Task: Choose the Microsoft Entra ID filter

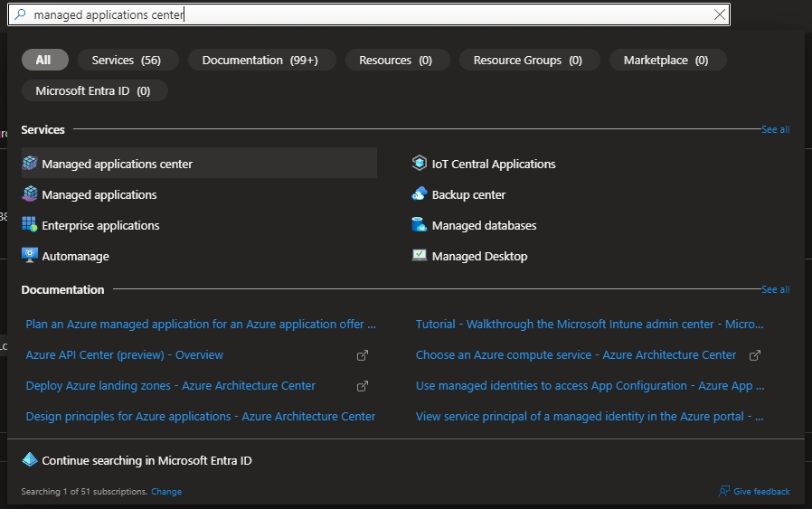Action: [x=93, y=90]
